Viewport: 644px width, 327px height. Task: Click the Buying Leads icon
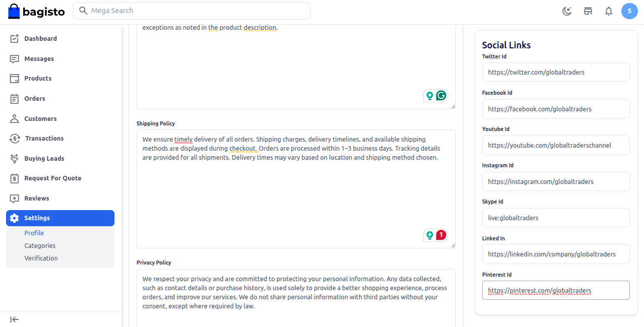click(15, 159)
